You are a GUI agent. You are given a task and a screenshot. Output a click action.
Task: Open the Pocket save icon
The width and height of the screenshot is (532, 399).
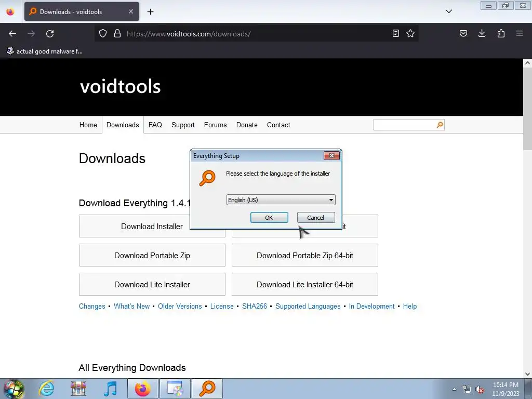pyautogui.click(x=463, y=33)
